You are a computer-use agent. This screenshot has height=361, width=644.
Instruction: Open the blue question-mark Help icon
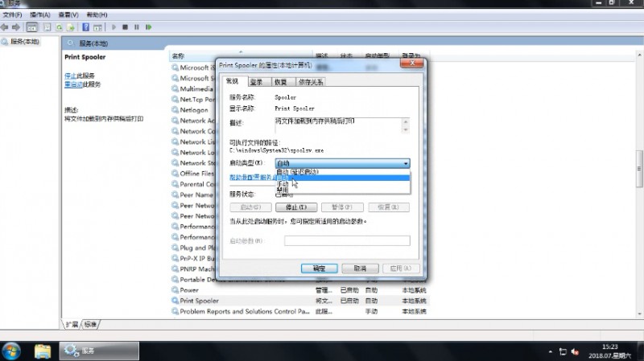tap(85, 27)
